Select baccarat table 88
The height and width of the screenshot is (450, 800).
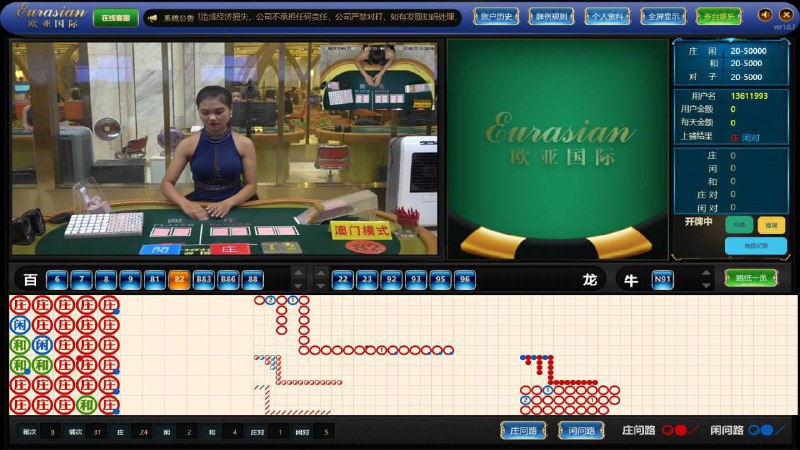(253, 280)
